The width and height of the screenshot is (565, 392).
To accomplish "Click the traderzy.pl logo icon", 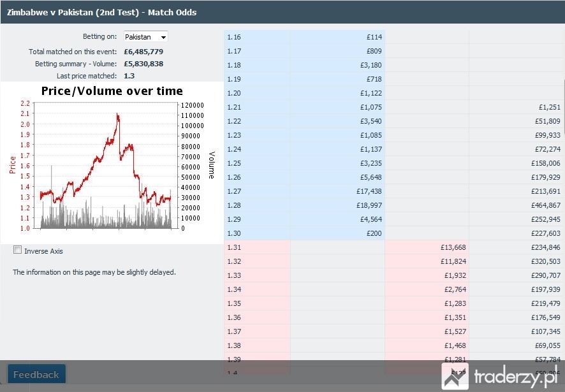I will (455, 376).
